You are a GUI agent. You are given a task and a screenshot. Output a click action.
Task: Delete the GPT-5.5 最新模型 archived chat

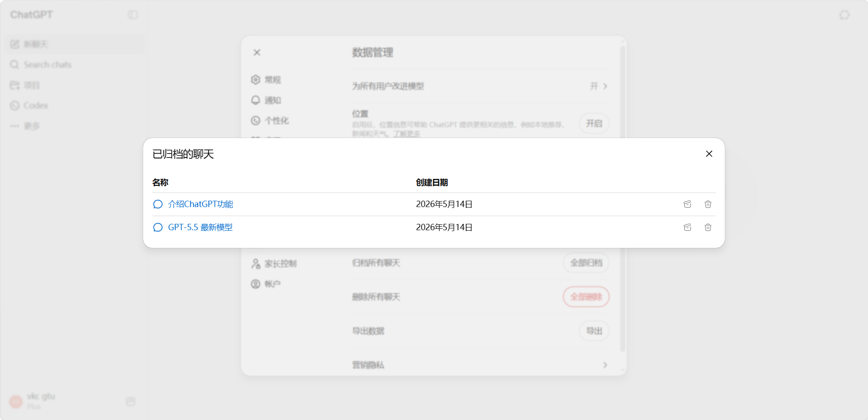[708, 227]
